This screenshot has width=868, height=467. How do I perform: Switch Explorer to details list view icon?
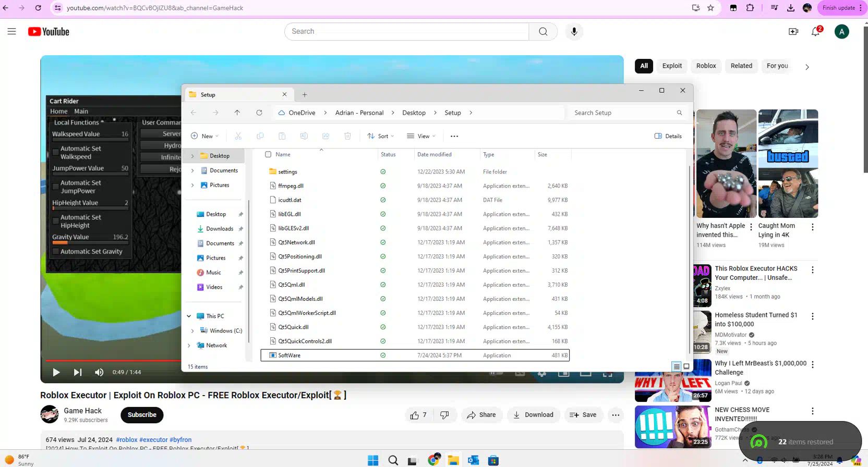coord(677,366)
